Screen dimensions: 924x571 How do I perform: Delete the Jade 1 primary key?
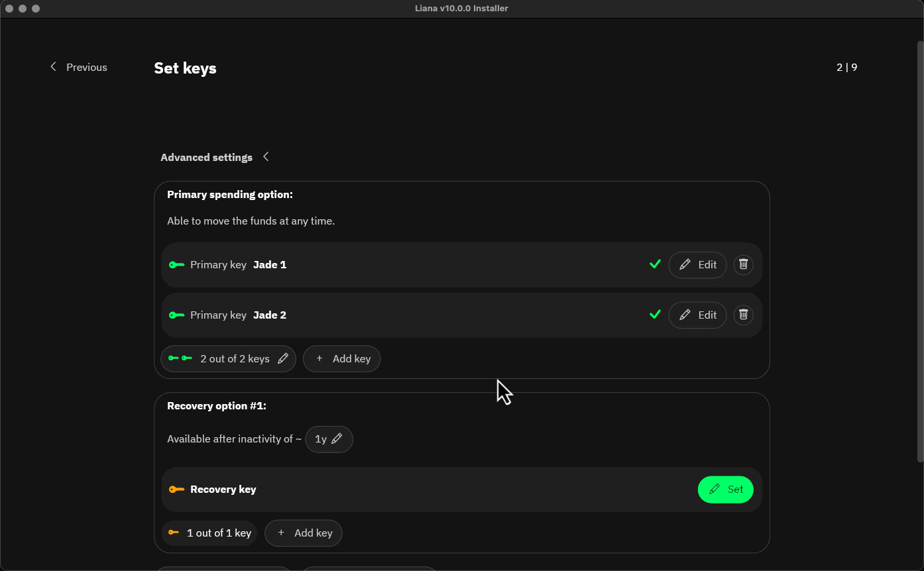click(743, 264)
